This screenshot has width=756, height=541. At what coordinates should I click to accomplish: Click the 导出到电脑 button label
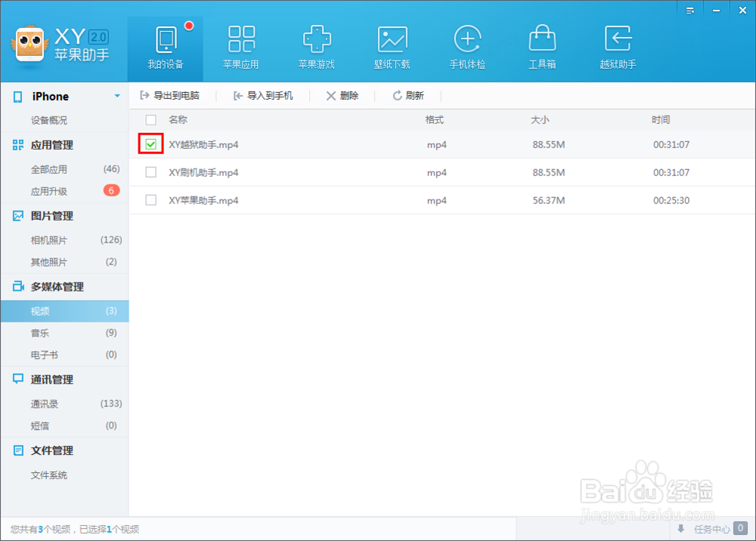coord(176,95)
